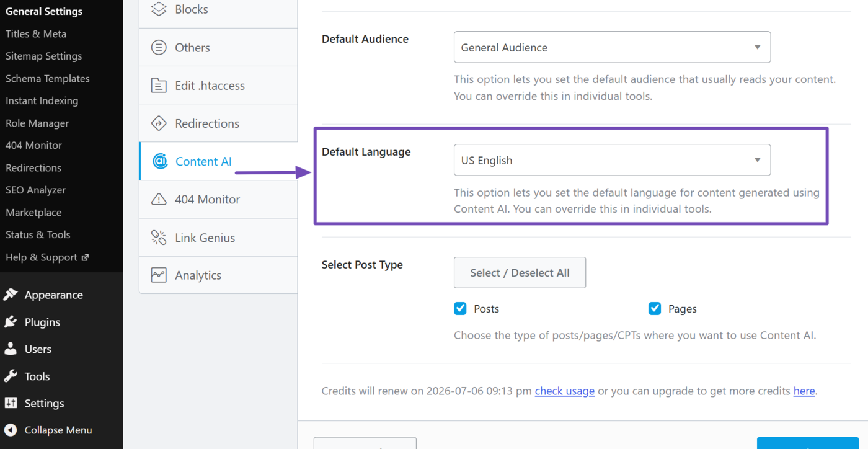Screen dimensions: 868x449
Task: Open 404 Monitor in the left sidebar
Action: (x=33, y=145)
